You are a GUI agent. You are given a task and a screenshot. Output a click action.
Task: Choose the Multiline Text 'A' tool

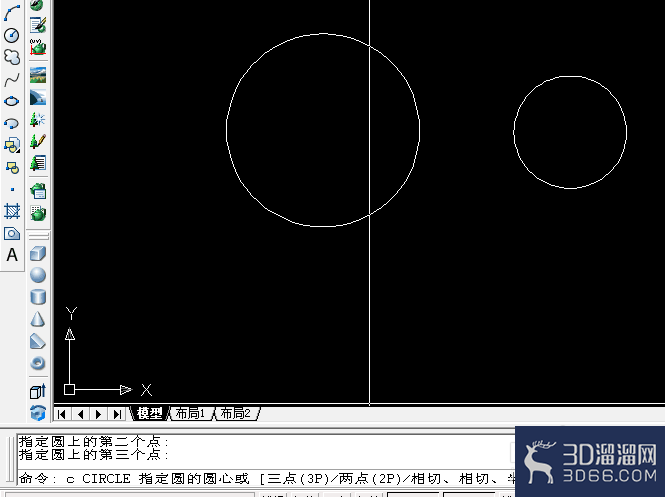pyautogui.click(x=12, y=255)
